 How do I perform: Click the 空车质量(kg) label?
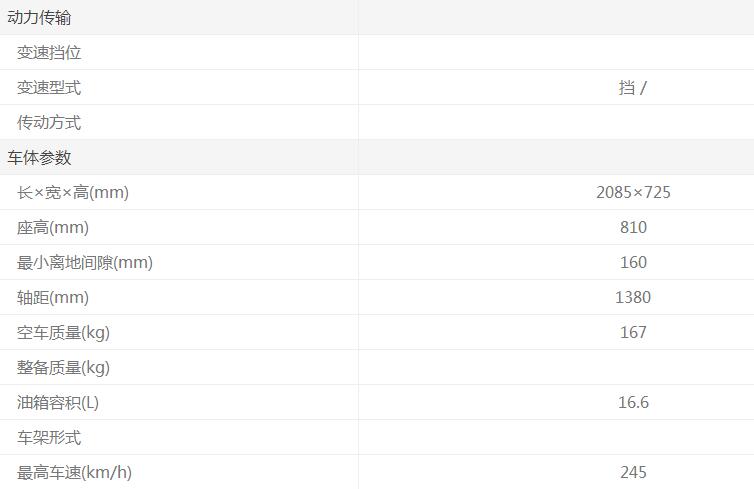coord(63,333)
